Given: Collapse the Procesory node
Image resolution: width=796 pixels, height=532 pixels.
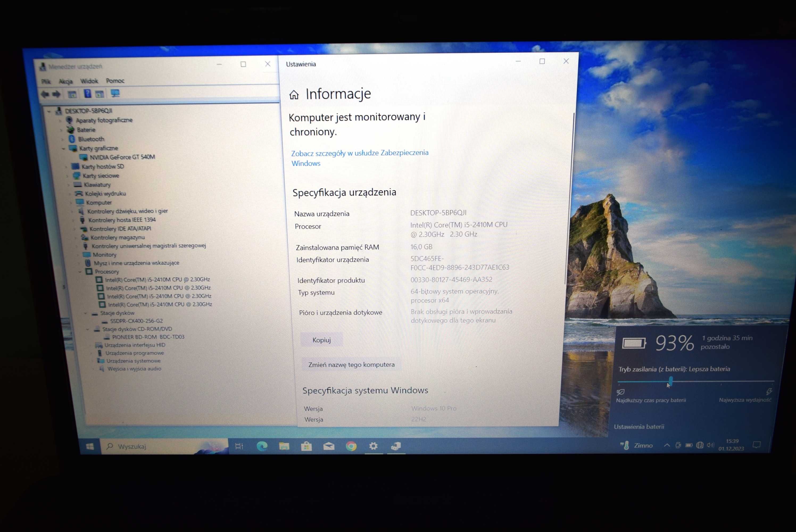Looking at the screenshot, I should pyautogui.click(x=80, y=272).
